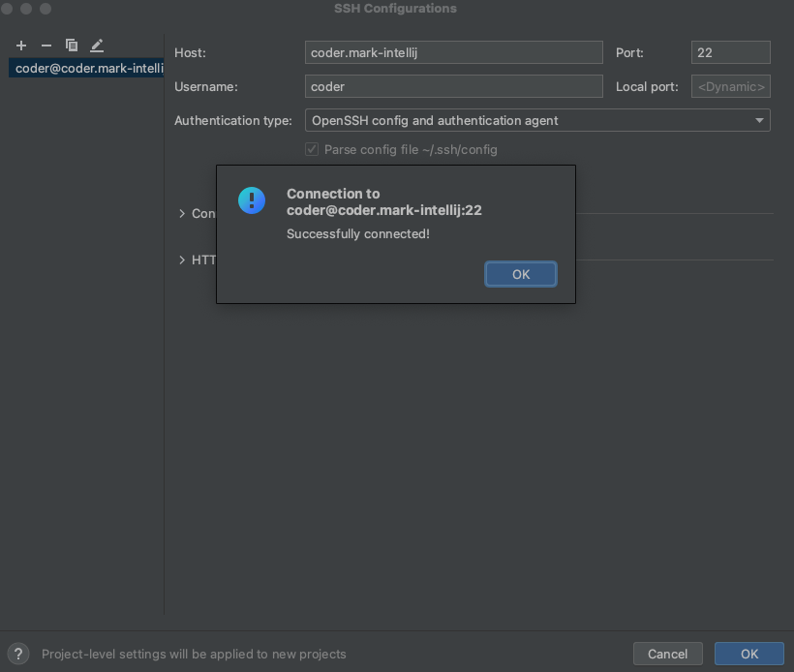
Task: Confirm settings with the bottom OK button
Action: click(748, 654)
